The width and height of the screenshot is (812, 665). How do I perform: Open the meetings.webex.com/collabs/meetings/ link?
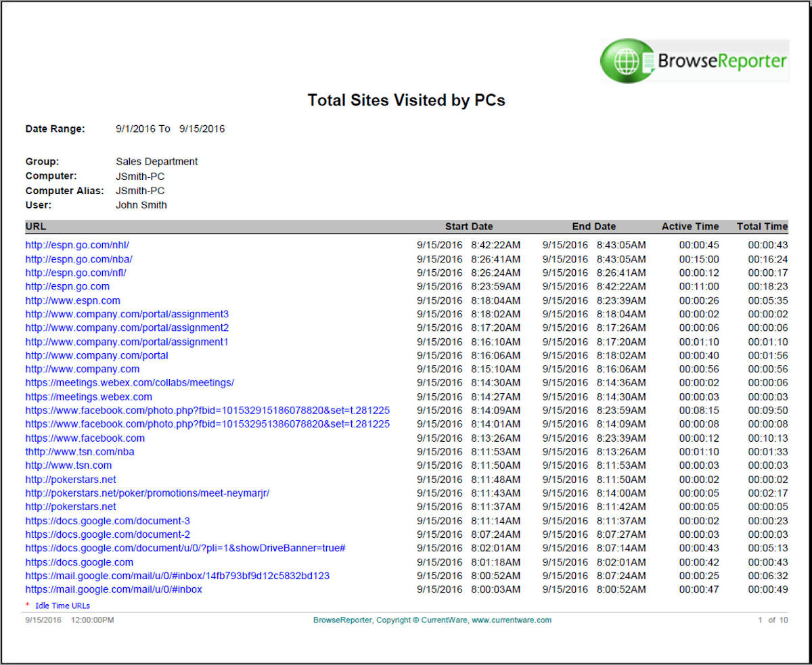click(129, 382)
